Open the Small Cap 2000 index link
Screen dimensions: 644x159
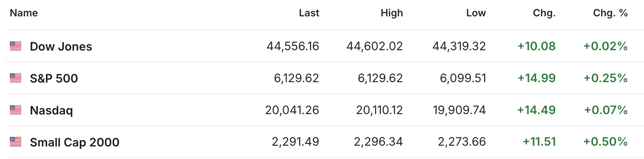tap(75, 142)
